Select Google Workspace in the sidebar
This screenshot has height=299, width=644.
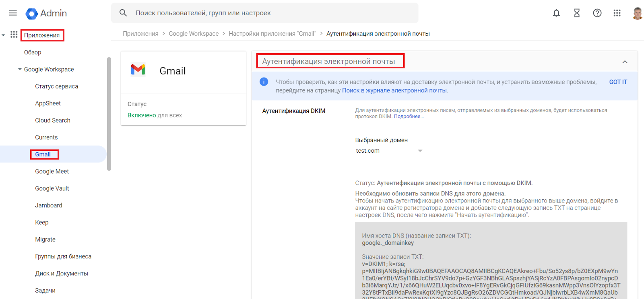pos(49,69)
